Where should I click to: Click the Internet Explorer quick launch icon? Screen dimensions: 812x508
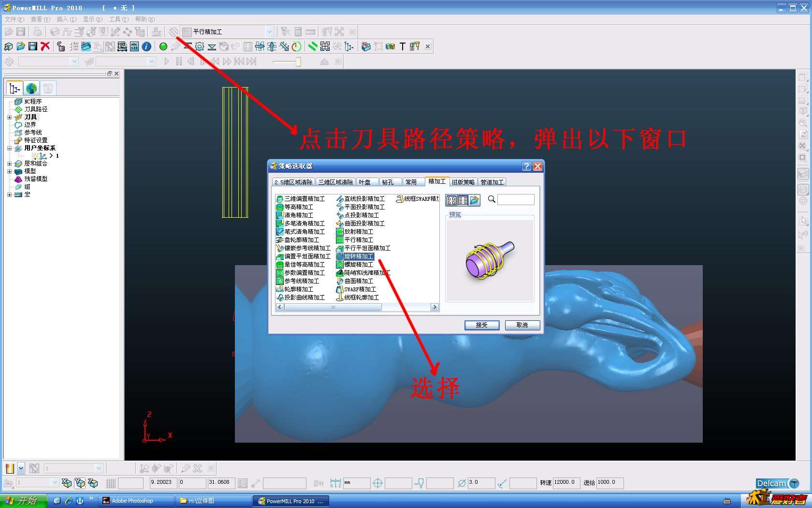[x=69, y=501]
